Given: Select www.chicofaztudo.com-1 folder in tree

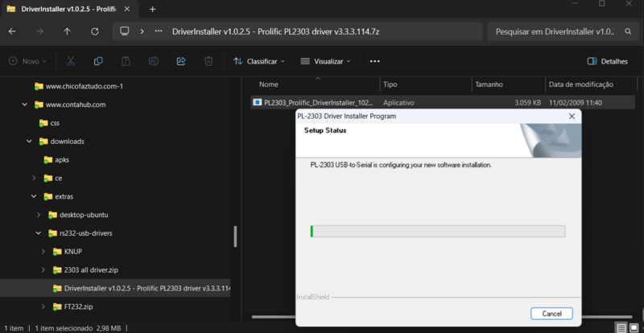Looking at the screenshot, I should click(x=85, y=86).
